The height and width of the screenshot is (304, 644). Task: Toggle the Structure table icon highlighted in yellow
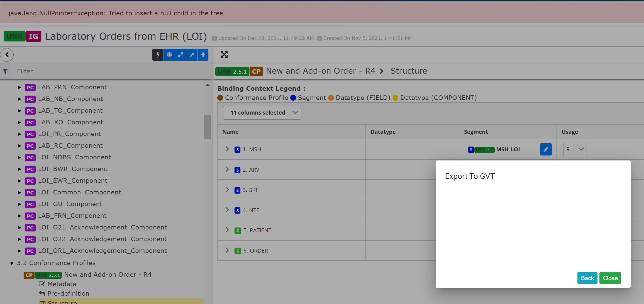(43, 302)
